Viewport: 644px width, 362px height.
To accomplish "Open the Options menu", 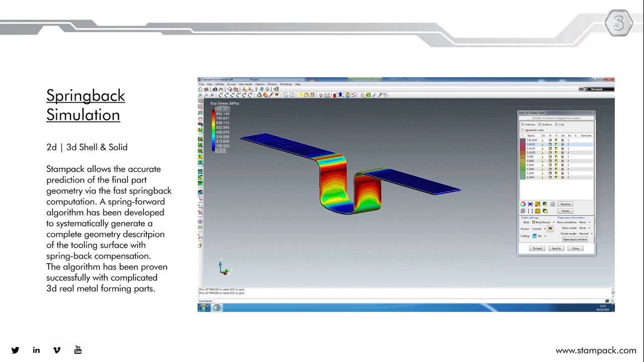I will tap(260, 84).
